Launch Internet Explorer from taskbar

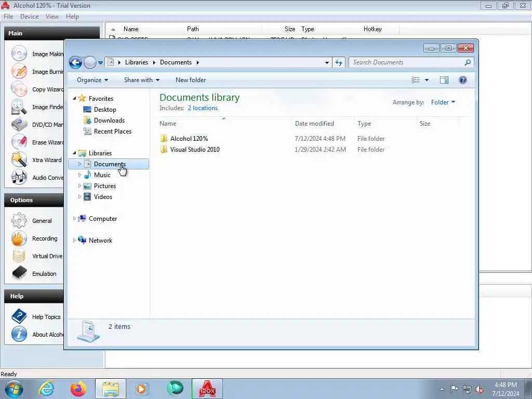(46, 389)
